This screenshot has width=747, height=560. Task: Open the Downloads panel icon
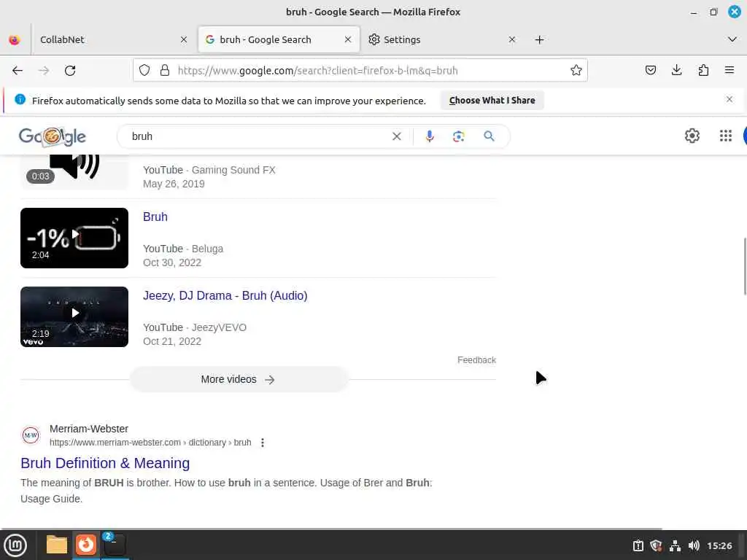tap(676, 71)
